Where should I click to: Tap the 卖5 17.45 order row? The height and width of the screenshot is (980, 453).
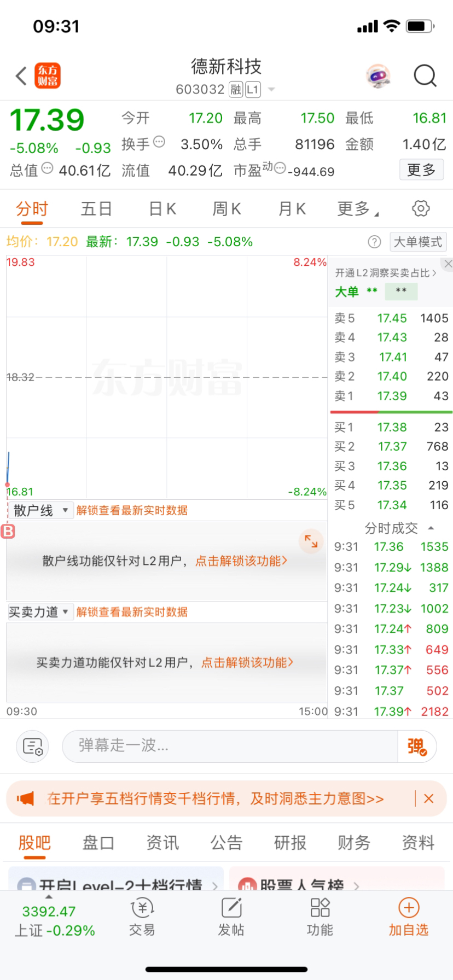391,318
